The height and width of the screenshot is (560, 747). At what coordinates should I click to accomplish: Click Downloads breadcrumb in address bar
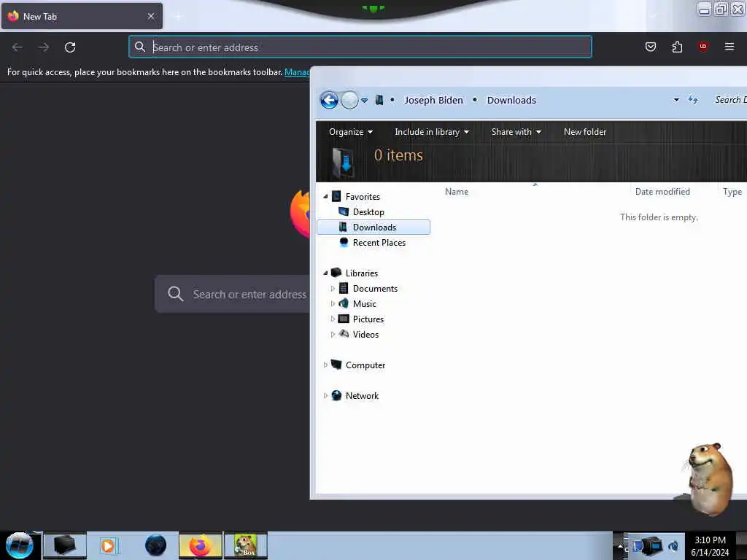511,100
